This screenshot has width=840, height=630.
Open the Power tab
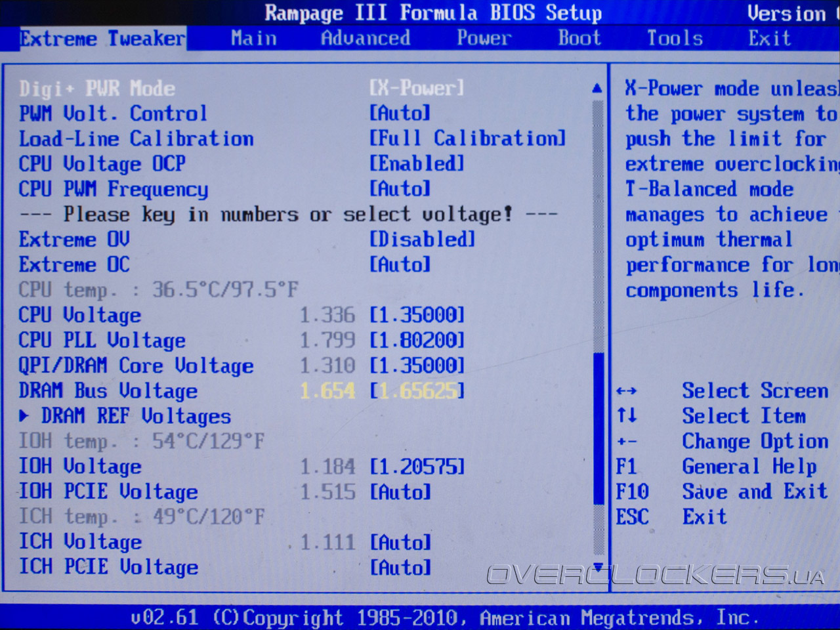484,39
